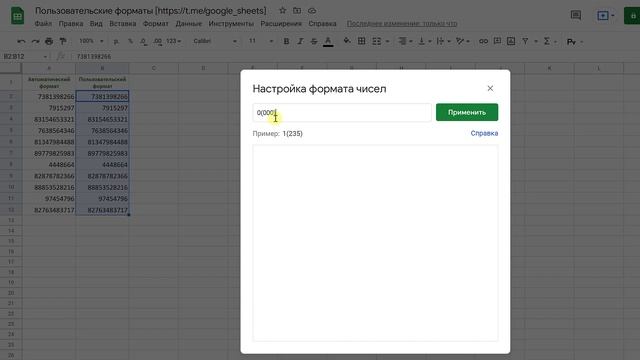This screenshot has width=640, height=360.
Task: Click the redo icon
Action: coord(36,41)
